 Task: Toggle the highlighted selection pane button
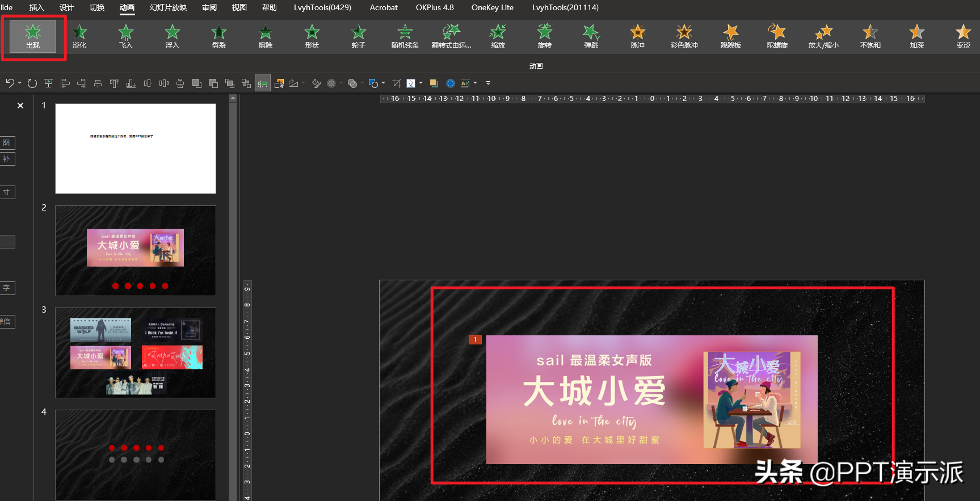pyautogui.click(x=262, y=83)
